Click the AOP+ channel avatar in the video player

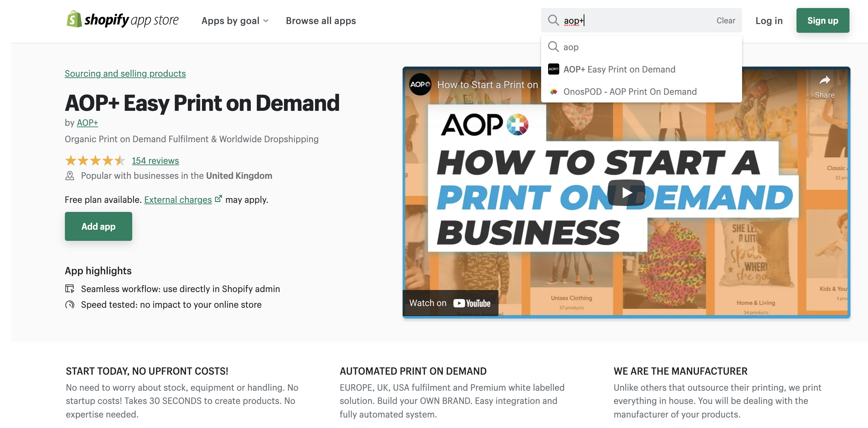click(420, 84)
